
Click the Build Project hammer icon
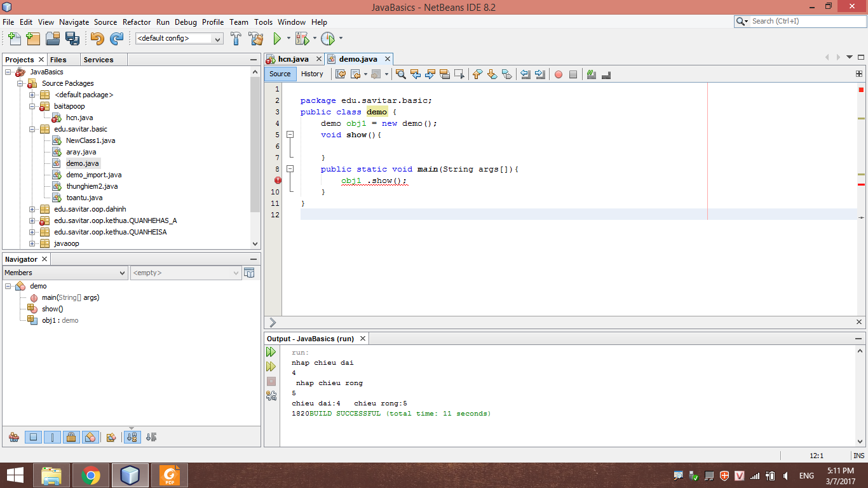pyautogui.click(x=236, y=39)
